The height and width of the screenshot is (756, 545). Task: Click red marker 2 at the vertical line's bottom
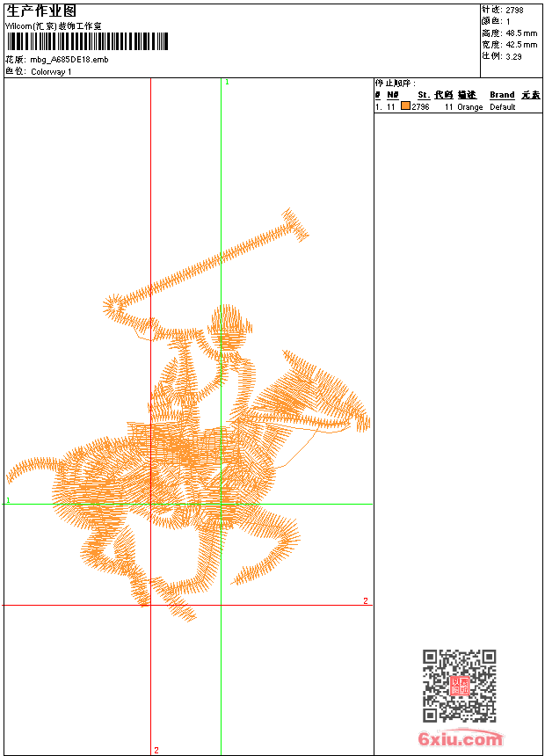(x=156, y=750)
